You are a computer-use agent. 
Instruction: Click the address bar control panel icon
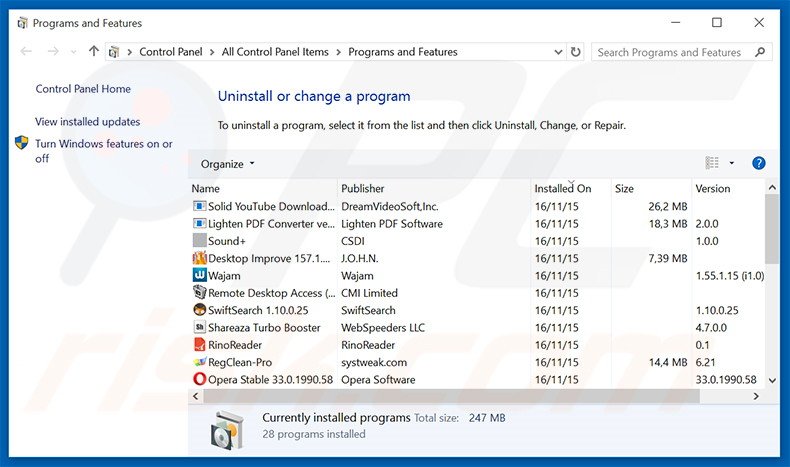(114, 52)
